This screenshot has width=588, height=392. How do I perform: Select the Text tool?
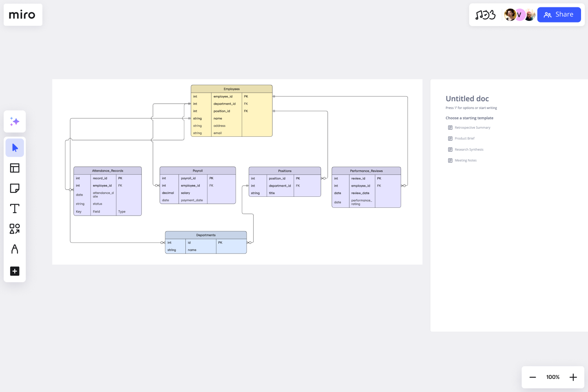point(15,208)
